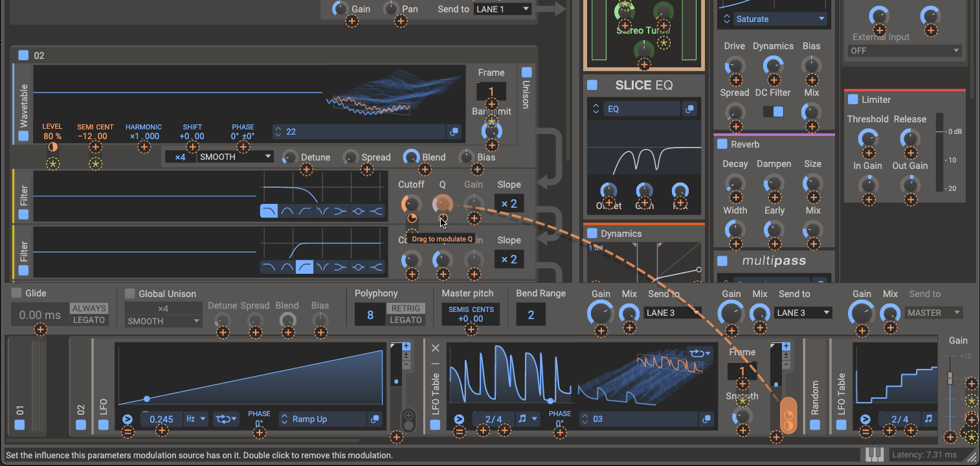
Task: Select the low-pass filter shape icon
Action: [x=269, y=210]
